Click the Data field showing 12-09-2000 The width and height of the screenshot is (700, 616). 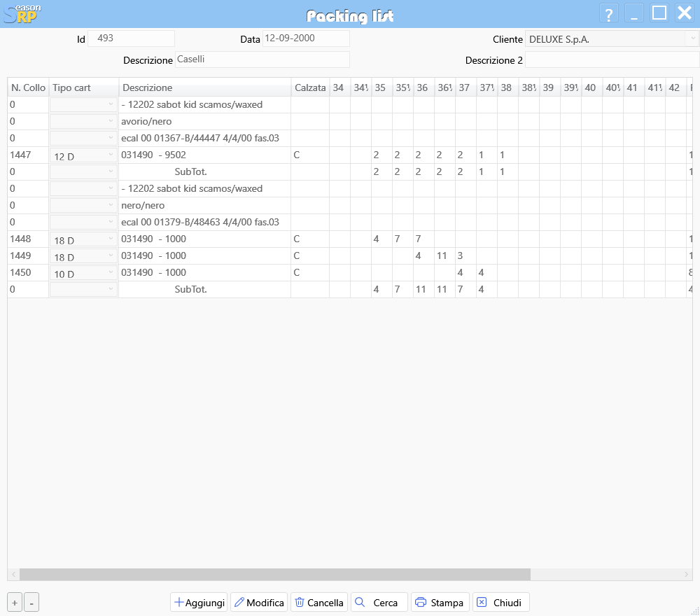click(306, 38)
